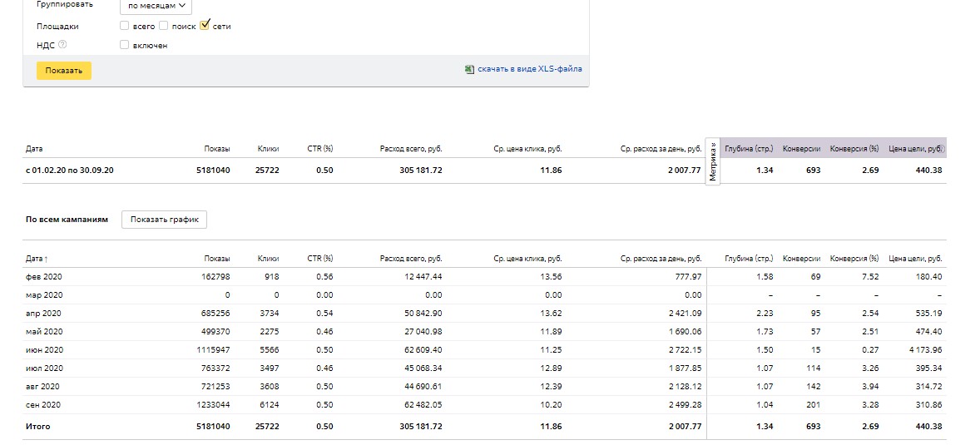Click the НДС help question icon
Viewport: 980px width, 445px height.
click(x=62, y=45)
